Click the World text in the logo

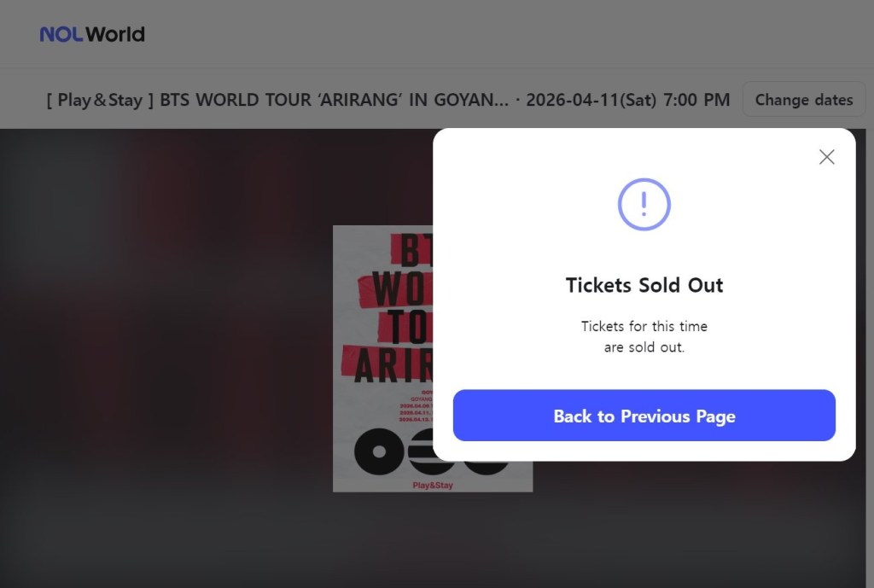115,35
